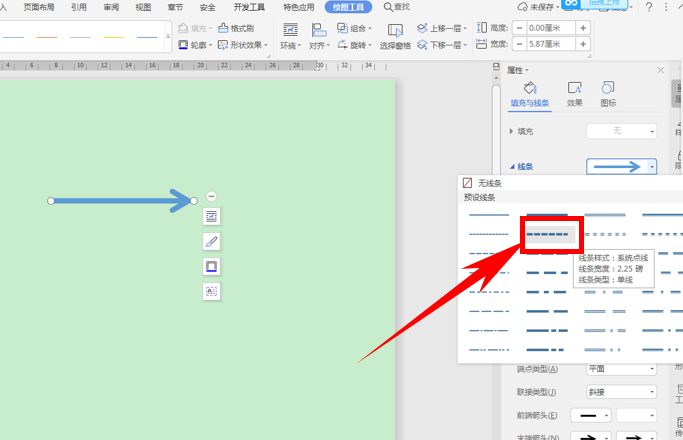Click the help question mark icon
The image size is (683, 440).
click(x=649, y=7)
